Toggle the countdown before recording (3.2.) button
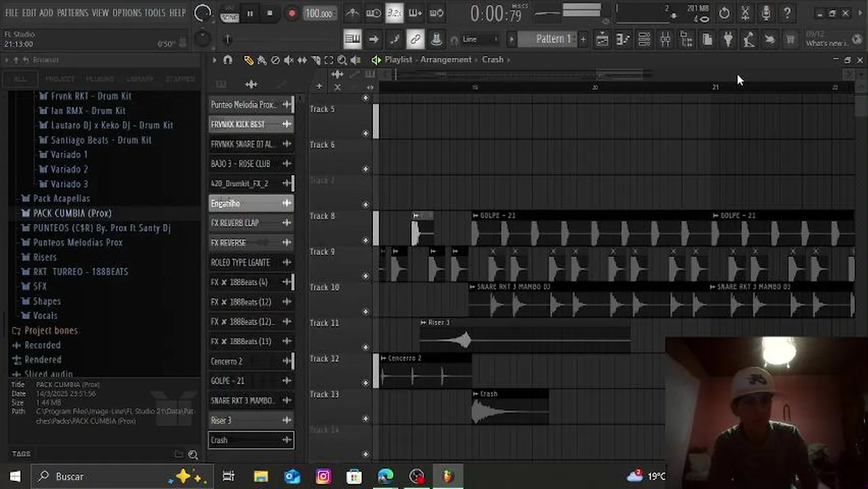The image size is (868, 489). click(394, 13)
